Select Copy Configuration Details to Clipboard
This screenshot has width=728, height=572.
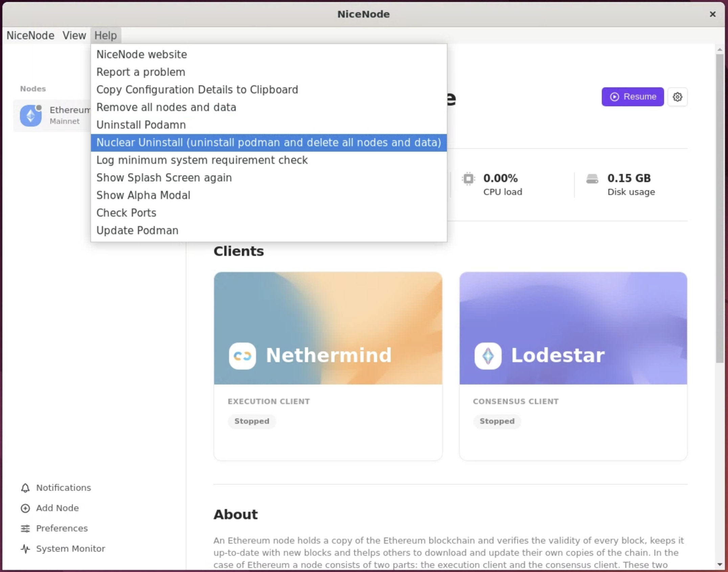pos(269,90)
